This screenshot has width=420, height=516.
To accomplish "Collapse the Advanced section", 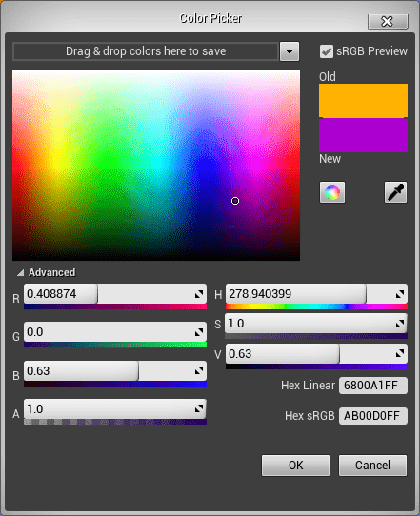I will [x=20, y=272].
